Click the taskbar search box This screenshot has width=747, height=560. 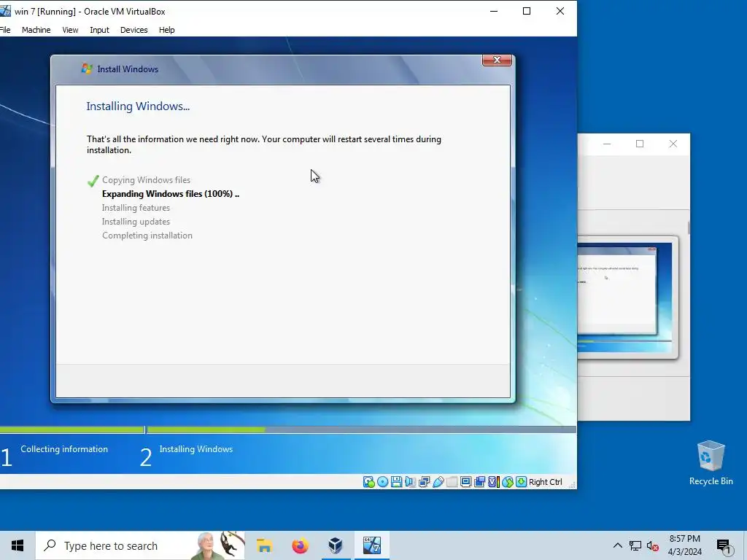click(141, 545)
